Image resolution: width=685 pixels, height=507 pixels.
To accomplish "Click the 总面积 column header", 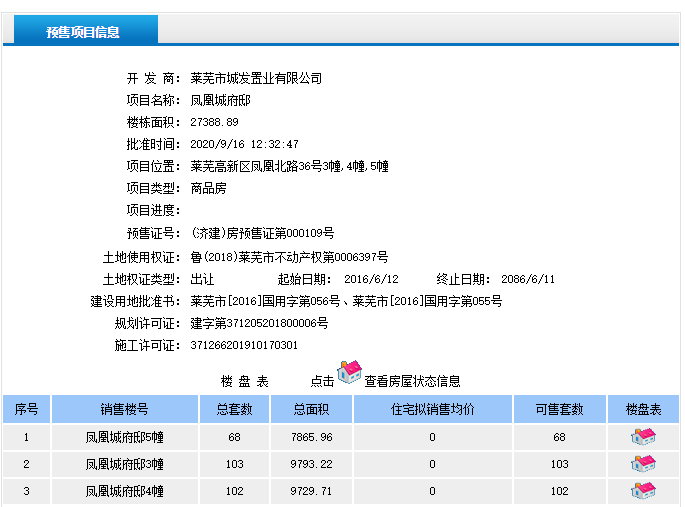I will click(x=311, y=409).
